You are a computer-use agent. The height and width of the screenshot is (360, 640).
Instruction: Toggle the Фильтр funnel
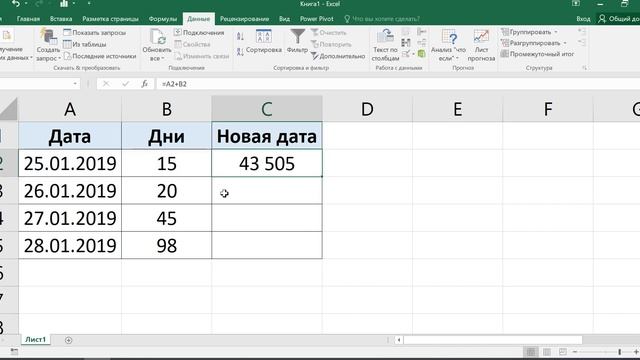click(298, 36)
